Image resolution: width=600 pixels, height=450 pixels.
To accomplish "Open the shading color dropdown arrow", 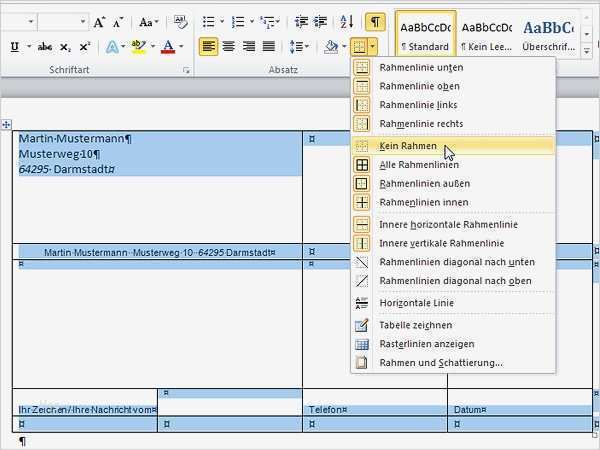I will click(x=344, y=47).
